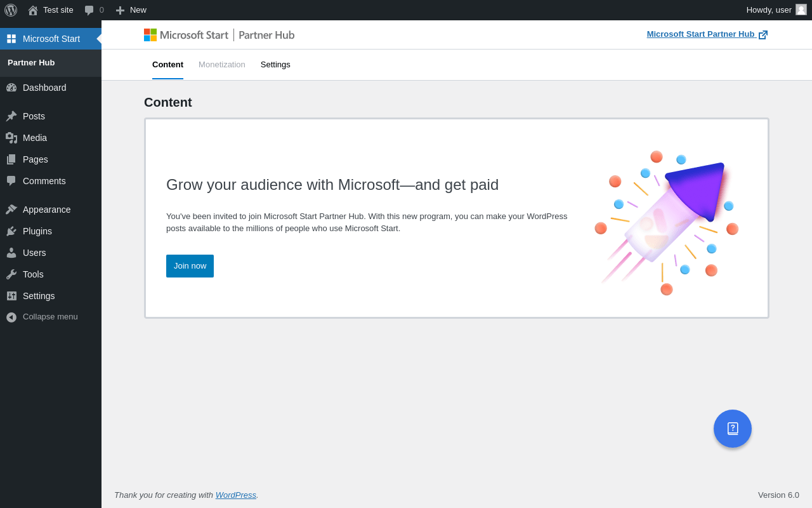The height and width of the screenshot is (508, 812).
Task: Click the Version 6.0 footer text
Action: click(x=778, y=495)
